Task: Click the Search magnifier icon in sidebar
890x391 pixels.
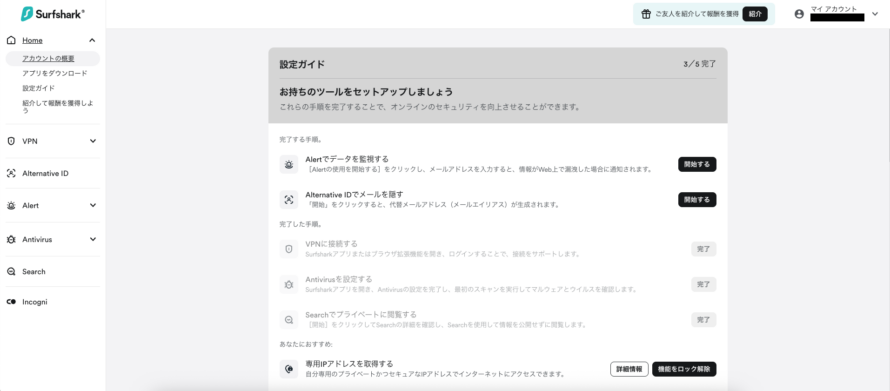Action: (11, 272)
